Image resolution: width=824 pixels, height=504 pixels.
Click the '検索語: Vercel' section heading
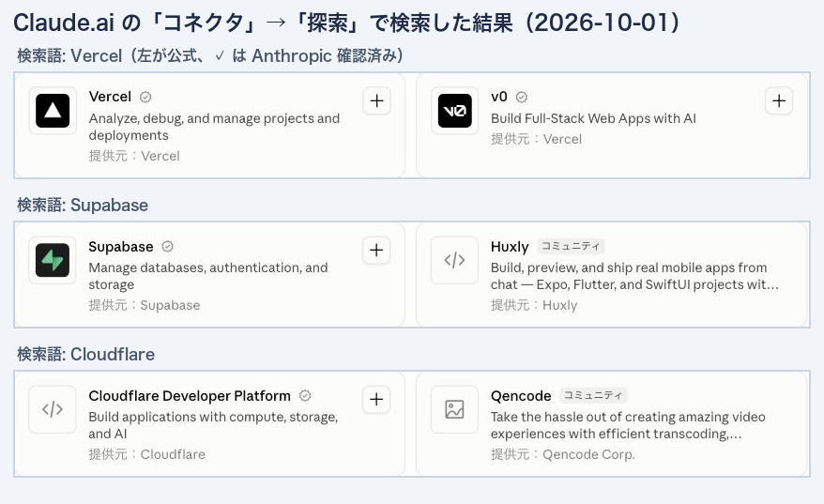(210, 55)
